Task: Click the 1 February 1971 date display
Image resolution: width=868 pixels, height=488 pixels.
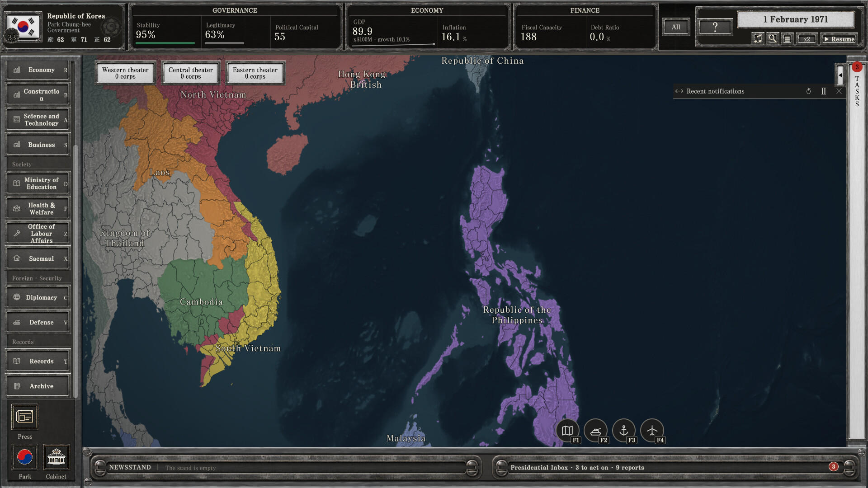Action: pos(796,19)
